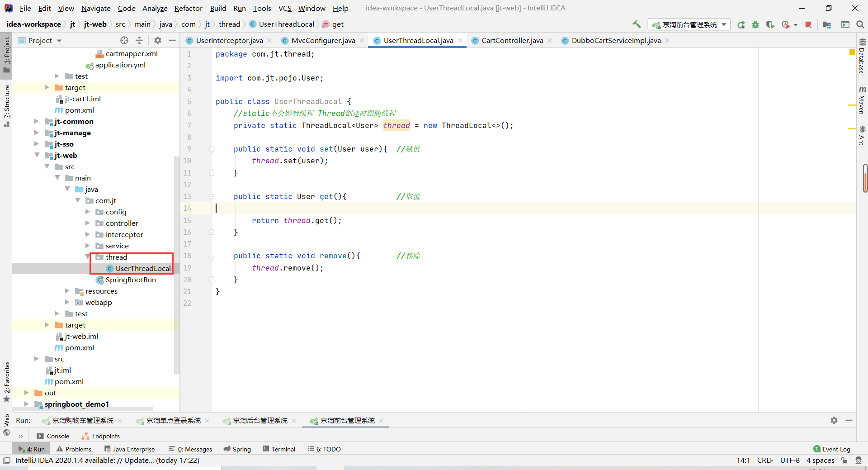Expand the jt-manage module
The width and height of the screenshot is (868, 470).
37,133
